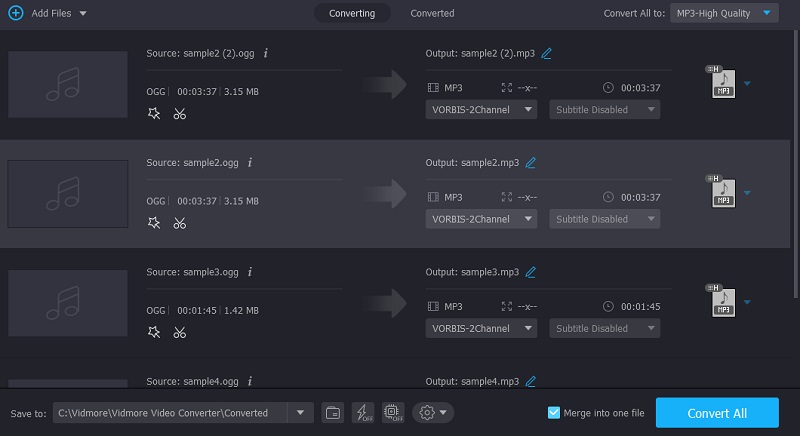The image size is (800, 436).
Task: Click the scissors cut icon for sample2 (2).ogg
Action: click(x=179, y=113)
